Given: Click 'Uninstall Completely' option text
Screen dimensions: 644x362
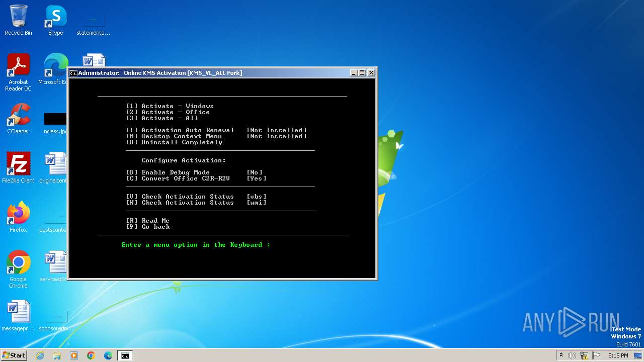Looking at the screenshot, I should tap(182, 142).
